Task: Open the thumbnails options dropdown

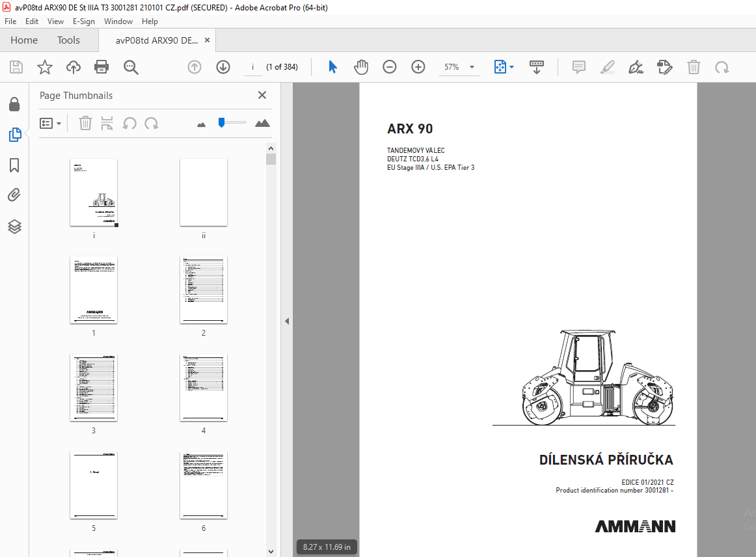Action: click(x=50, y=124)
